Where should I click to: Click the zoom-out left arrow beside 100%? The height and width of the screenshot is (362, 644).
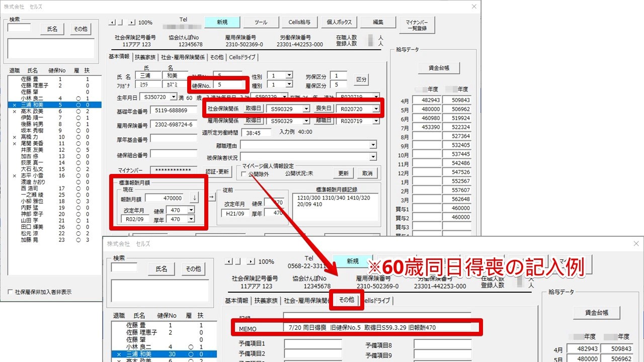click(112, 23)
